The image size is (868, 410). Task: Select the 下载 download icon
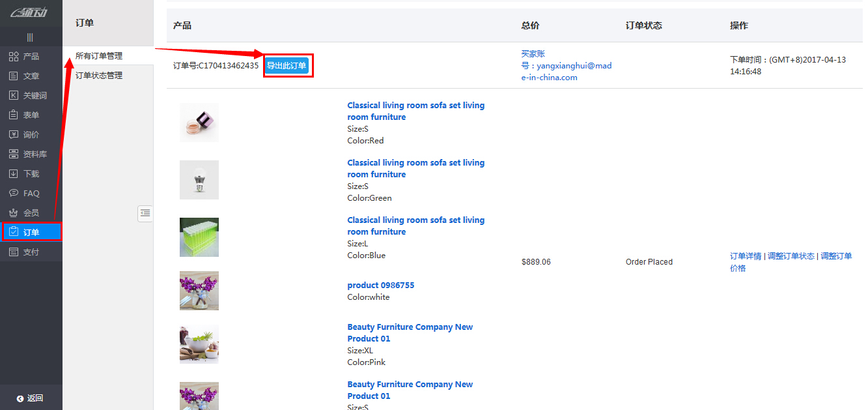click(14, 174)
